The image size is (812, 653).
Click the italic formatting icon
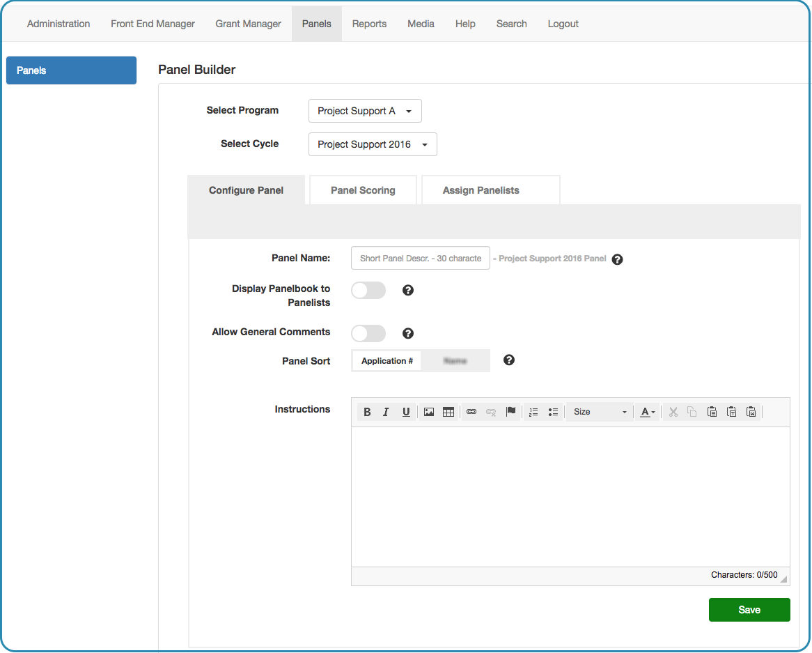386,412
